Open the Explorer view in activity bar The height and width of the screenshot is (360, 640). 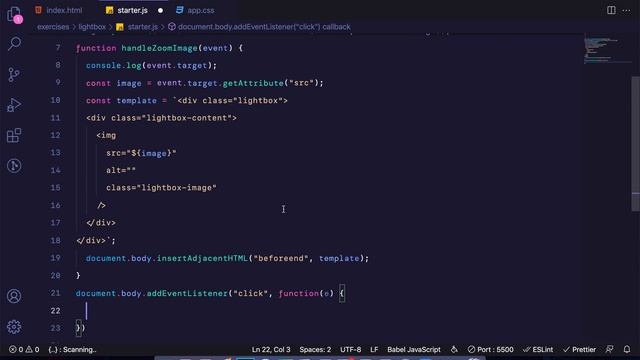click(14, 14)
